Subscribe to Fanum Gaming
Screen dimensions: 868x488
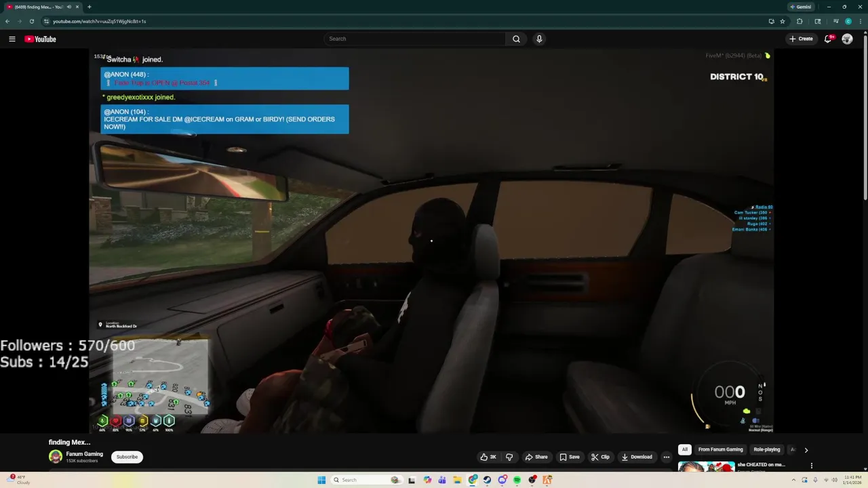127,457
